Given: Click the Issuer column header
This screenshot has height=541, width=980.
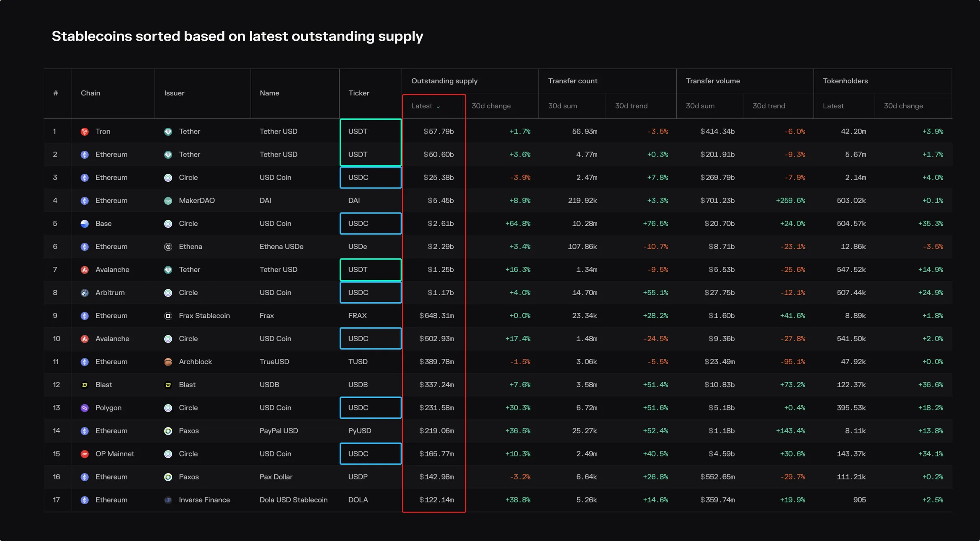Looking at the screenshot, I should pos(174,93).
